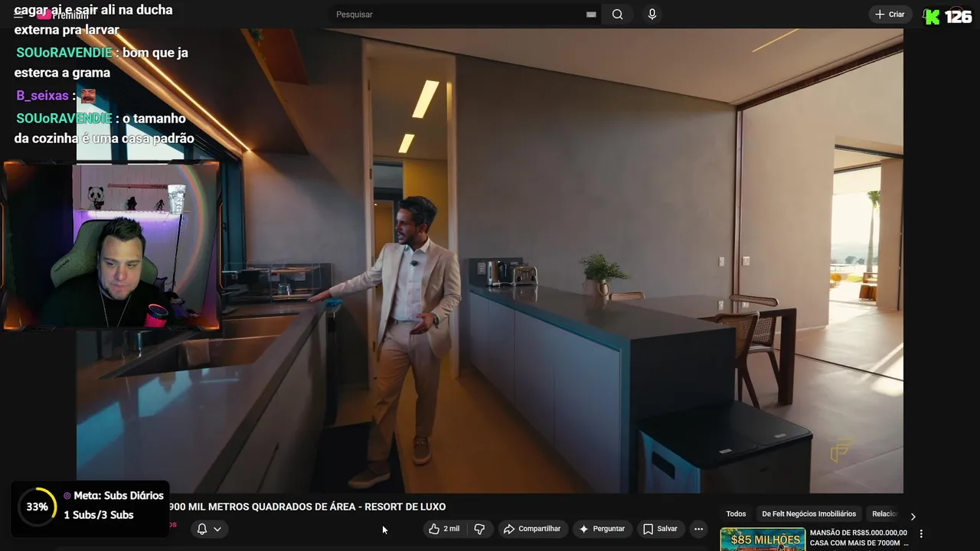Click the YouTube Premium logo

(63, 15)
